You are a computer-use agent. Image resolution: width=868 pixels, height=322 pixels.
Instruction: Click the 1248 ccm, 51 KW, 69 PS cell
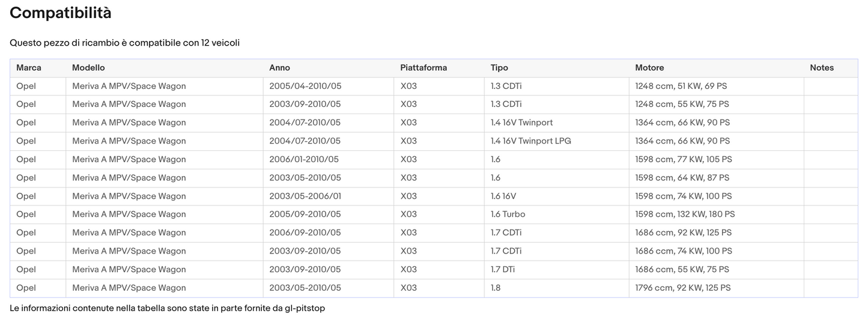(681, 86)
